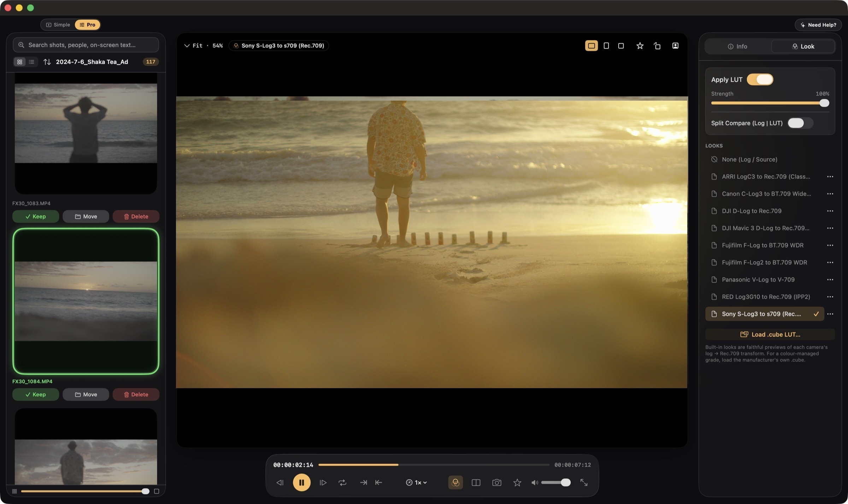Toggle loop playback
The width and height of the screenshot is (848, 504).
(342, 482)
